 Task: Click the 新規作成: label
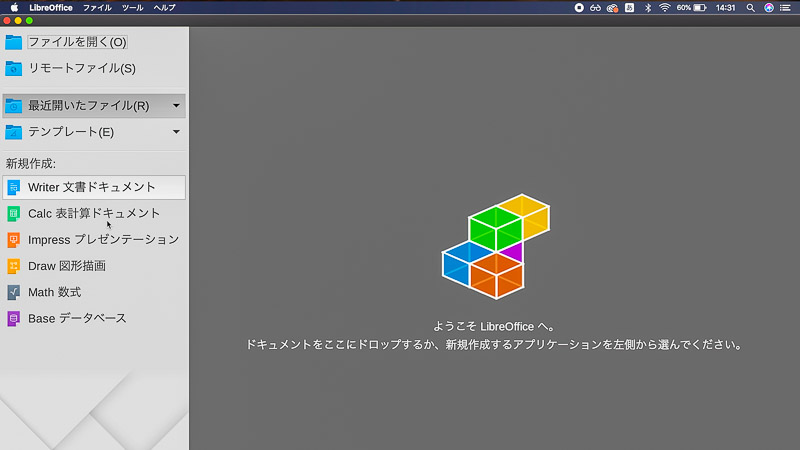(31, 164)
